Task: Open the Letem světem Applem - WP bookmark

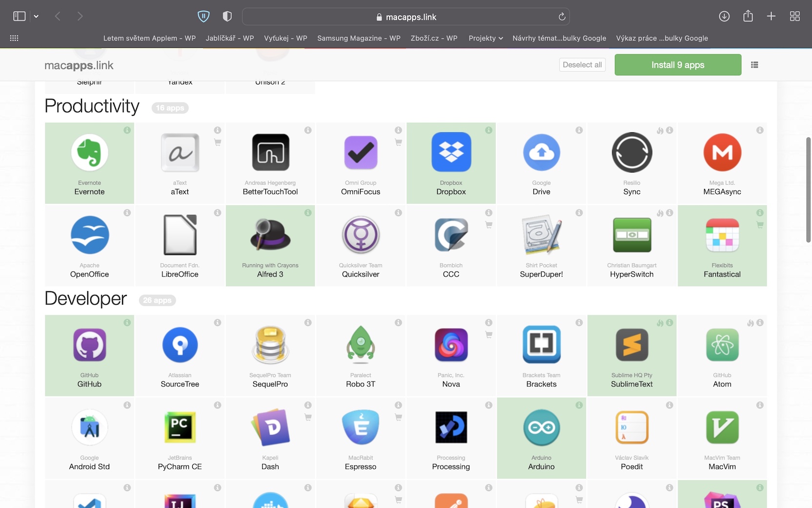Action: (149, 38)
